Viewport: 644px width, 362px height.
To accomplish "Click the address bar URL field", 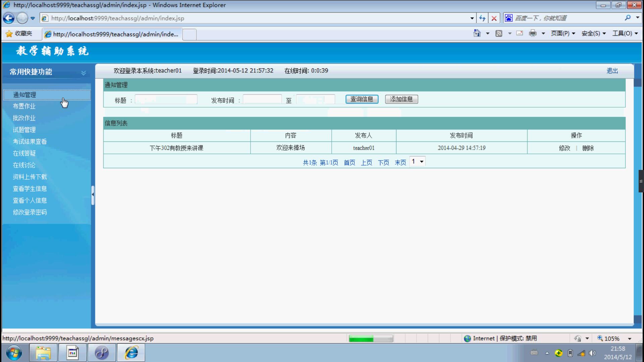I will tap(255, 18).
